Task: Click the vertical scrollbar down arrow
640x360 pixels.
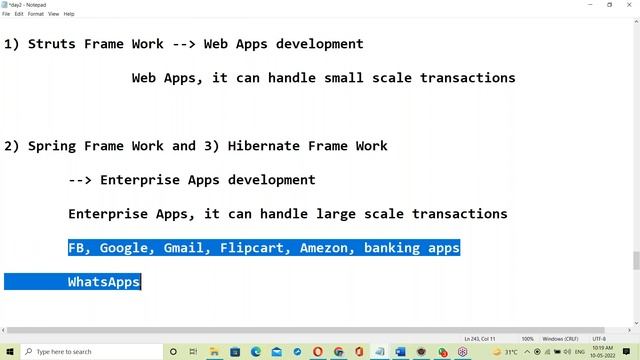Action: (636, 323)
